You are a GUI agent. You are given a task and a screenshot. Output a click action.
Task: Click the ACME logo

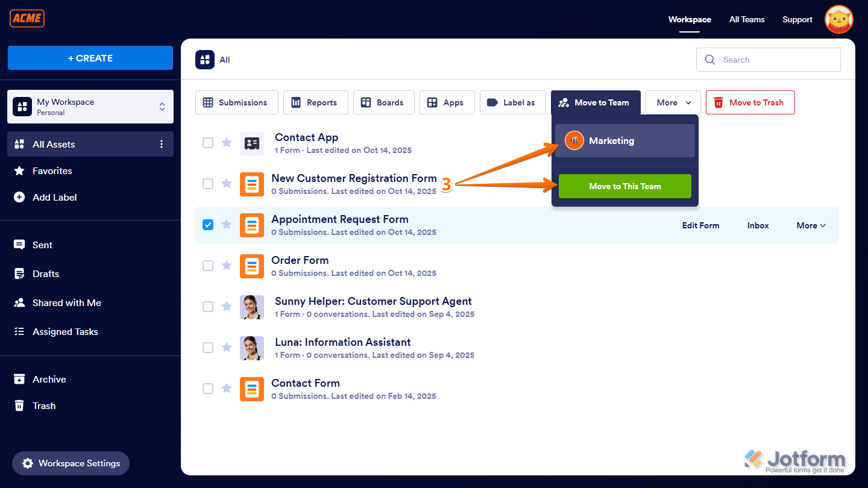(x=27, y=18)
